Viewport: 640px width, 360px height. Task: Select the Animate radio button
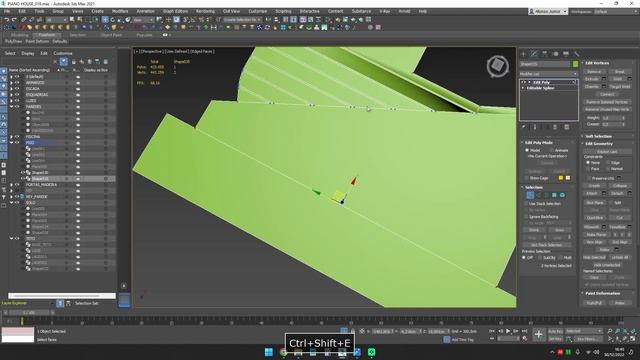click(551, 151)
